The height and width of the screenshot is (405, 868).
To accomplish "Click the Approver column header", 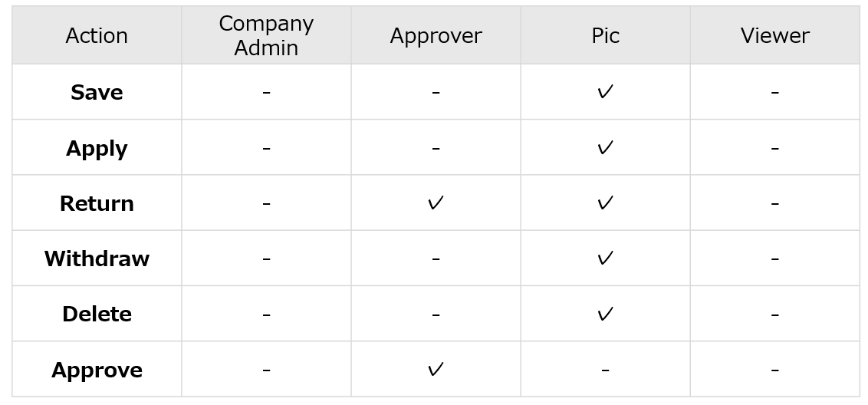I will (436, 36).
